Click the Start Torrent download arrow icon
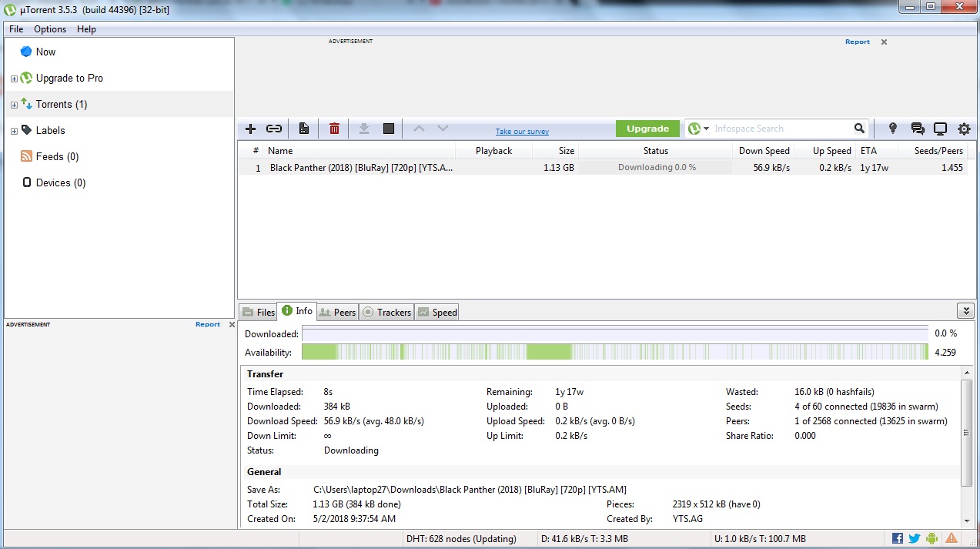This screenshot has height=549, width=980. point(364,129)
